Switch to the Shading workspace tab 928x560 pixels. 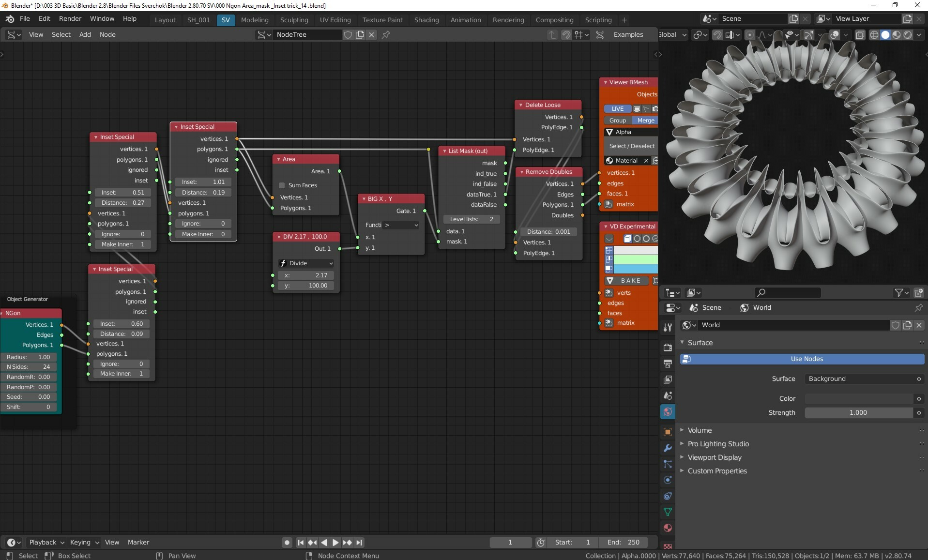point(426,20)
